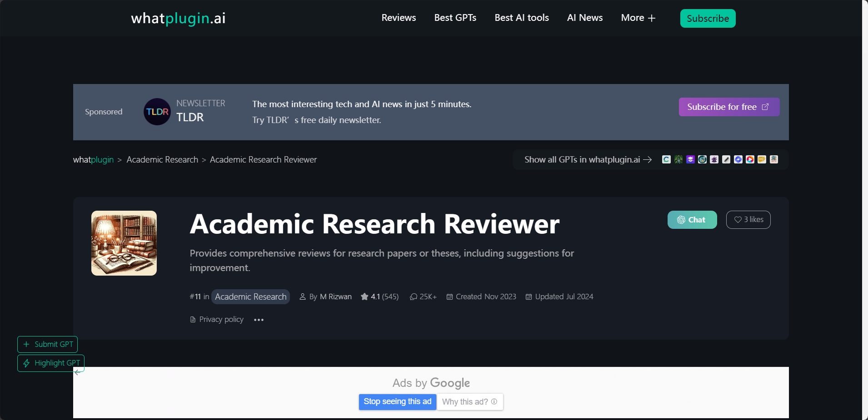Click the Academic Research Reviewer thumbnail image

click(x=124, y=243)
